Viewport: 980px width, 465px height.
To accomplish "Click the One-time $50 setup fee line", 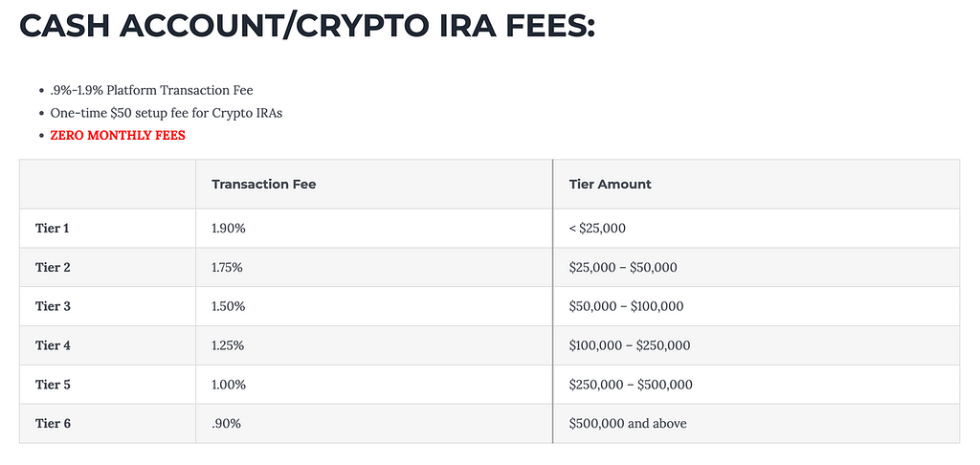I will 167,113.
